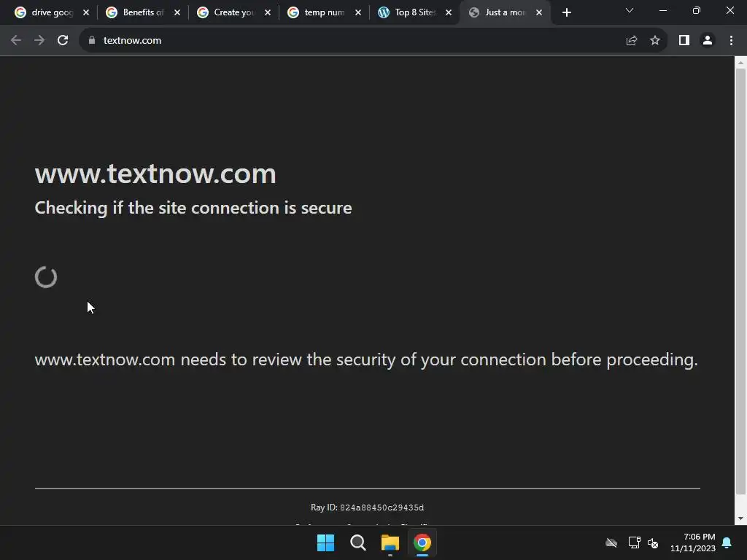
Task: Click the security review message text
Action: point(366,360)
